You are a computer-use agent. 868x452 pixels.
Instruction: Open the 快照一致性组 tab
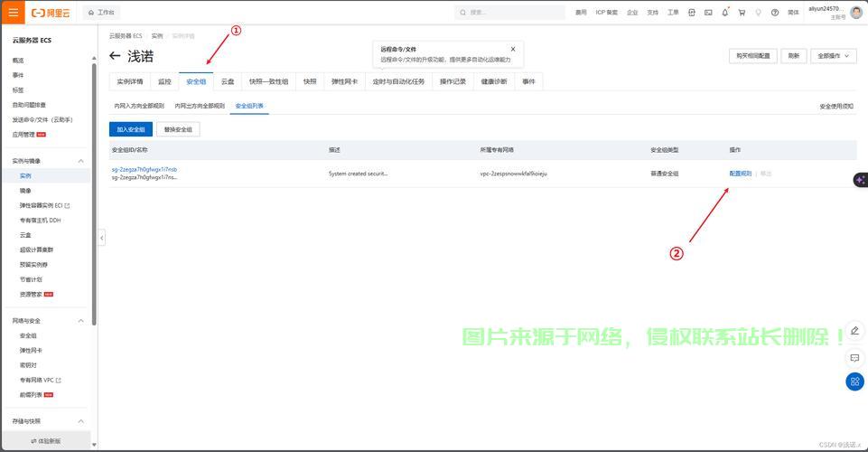tap(268, 81)
